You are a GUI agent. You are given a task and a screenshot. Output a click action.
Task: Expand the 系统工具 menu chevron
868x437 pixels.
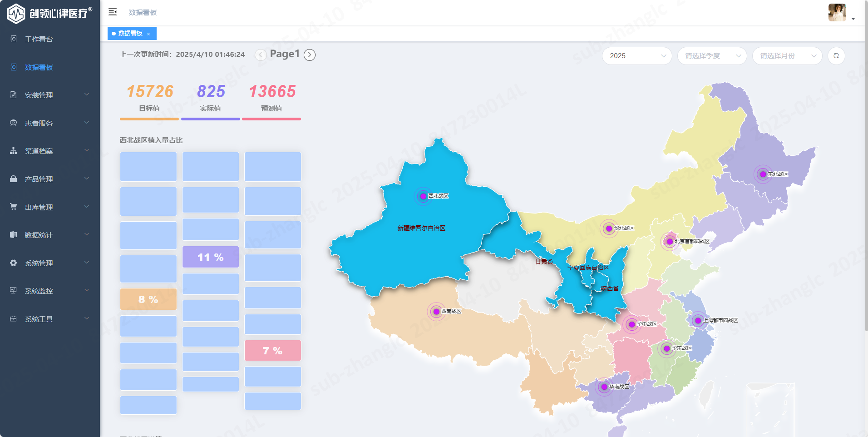pos(87,318)
